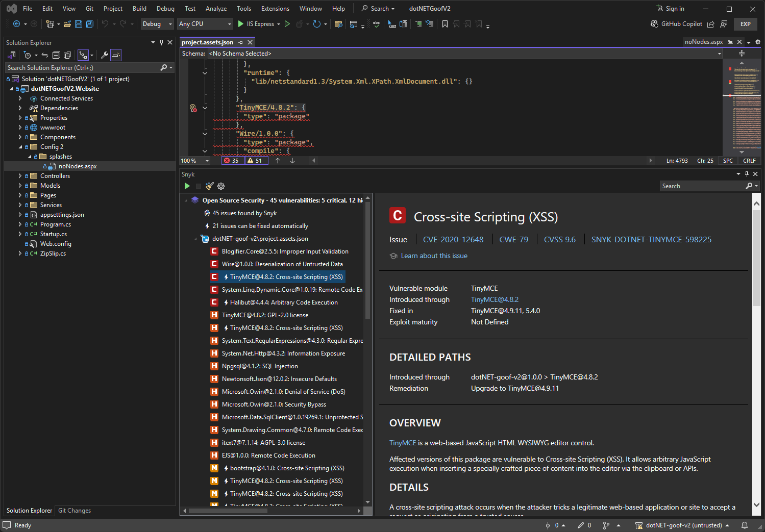Toggle the errors filter showing 35
Screen dimensions: 765x532
pos(232,161)
